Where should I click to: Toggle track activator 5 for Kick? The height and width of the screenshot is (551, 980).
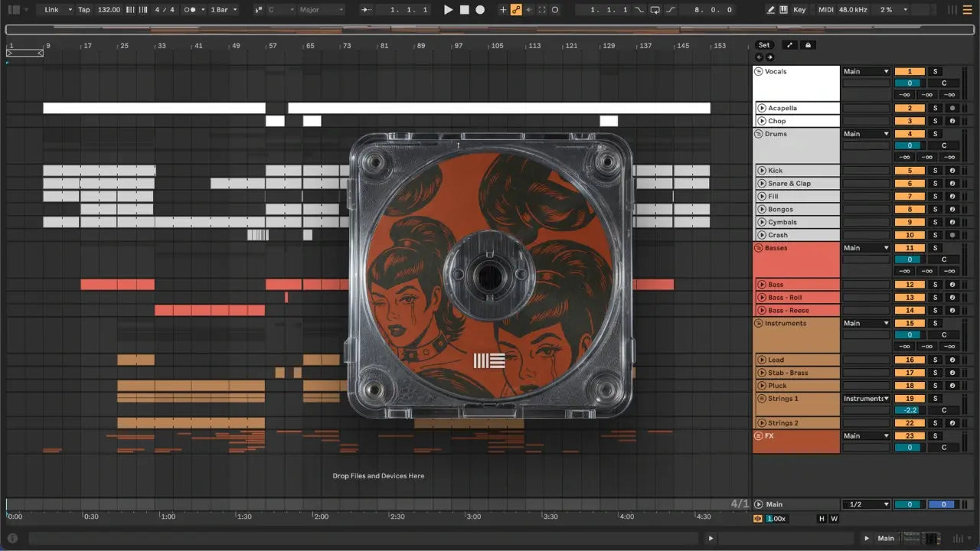coord(910,171)
